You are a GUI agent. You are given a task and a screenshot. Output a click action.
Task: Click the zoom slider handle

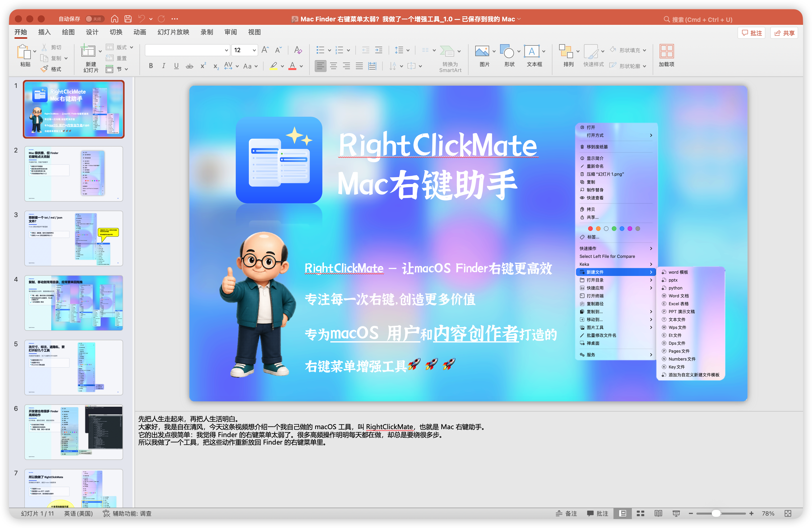point(716,513)
